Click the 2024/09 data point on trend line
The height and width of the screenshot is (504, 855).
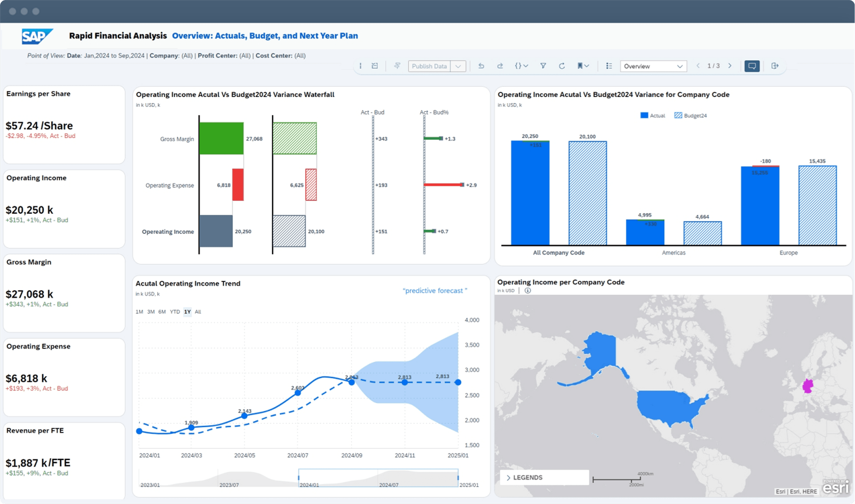click(x=352, y=382)
